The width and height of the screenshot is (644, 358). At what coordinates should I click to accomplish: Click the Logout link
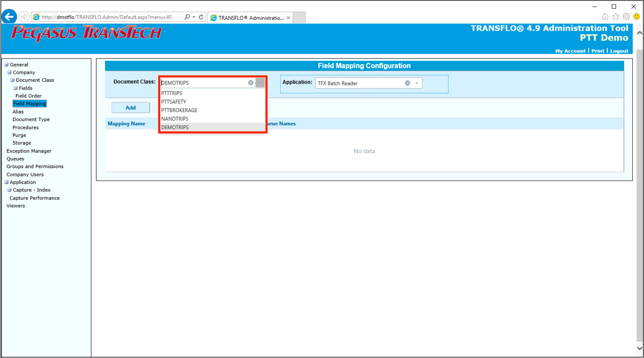[x=619, y=51]
